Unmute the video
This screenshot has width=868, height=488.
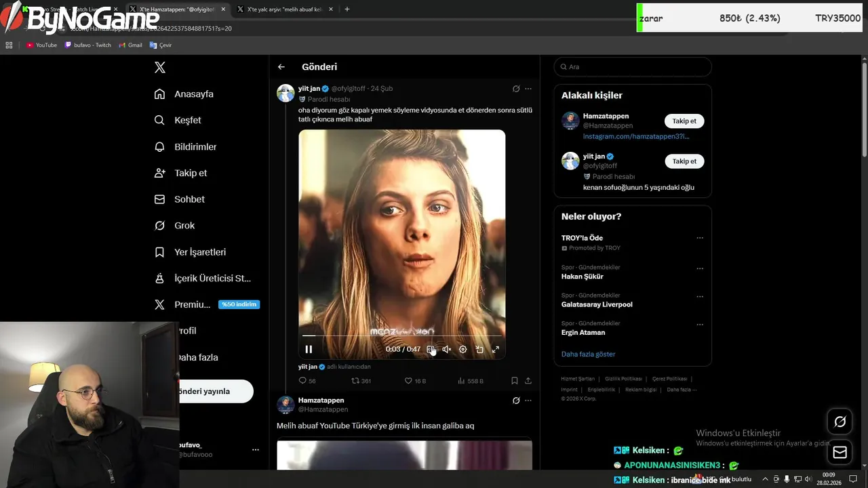pyautogui.click(x=447, y=349)
